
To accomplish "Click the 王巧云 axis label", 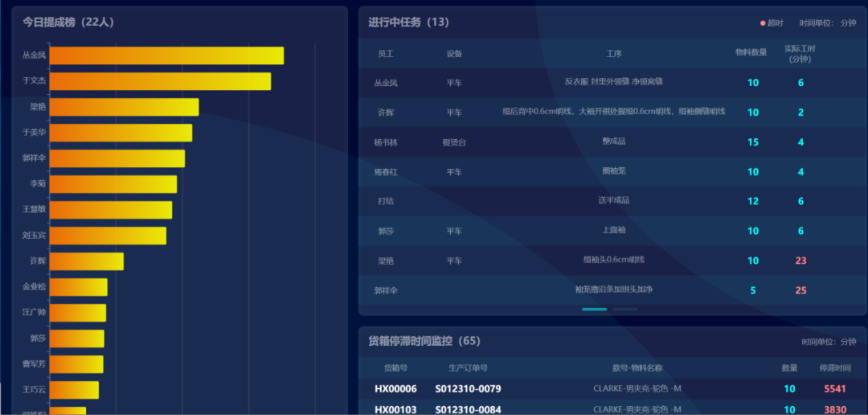I will tap(34, 389).
